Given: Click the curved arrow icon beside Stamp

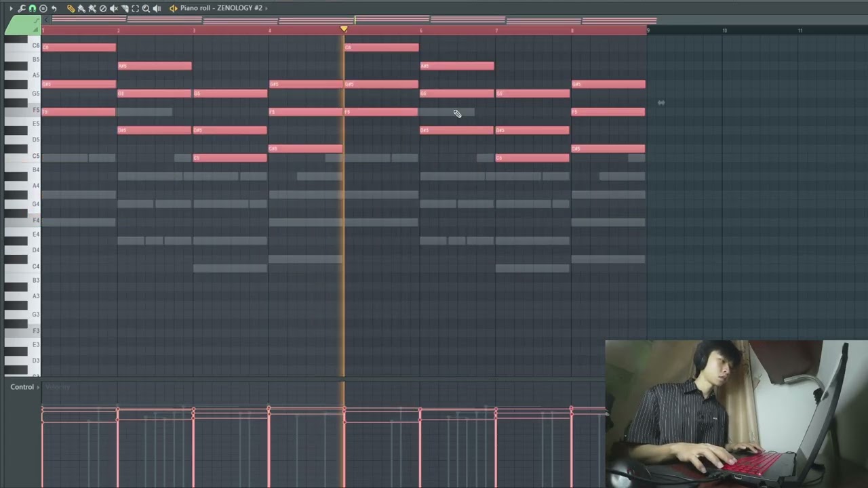Looking at the screenshot, I should click(54, 9).
